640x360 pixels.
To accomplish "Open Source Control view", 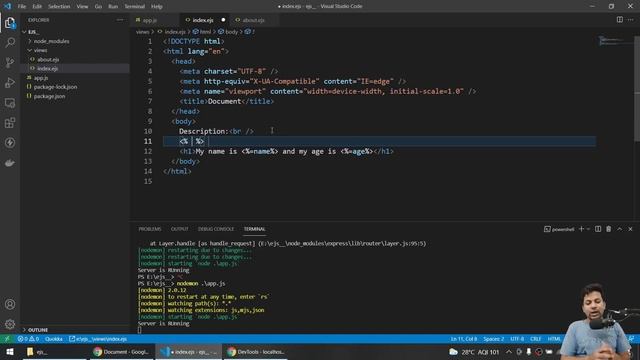I will [10, 62].
